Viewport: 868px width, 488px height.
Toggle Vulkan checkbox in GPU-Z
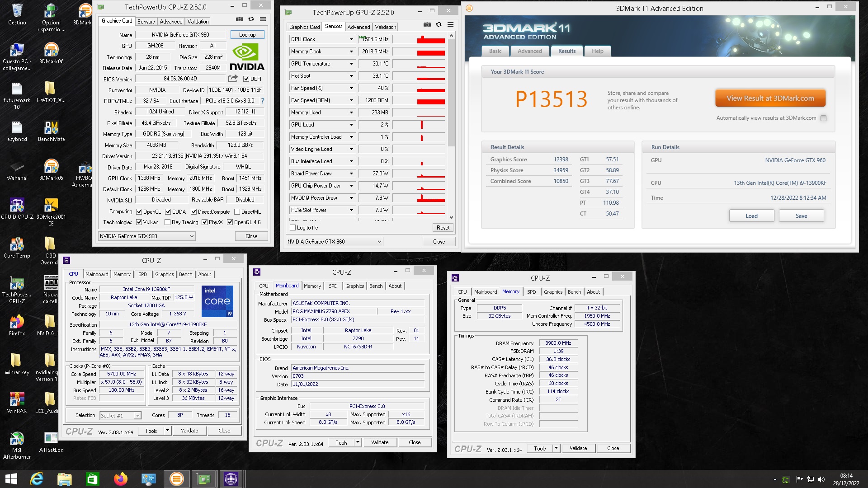(x=139, y=222)
